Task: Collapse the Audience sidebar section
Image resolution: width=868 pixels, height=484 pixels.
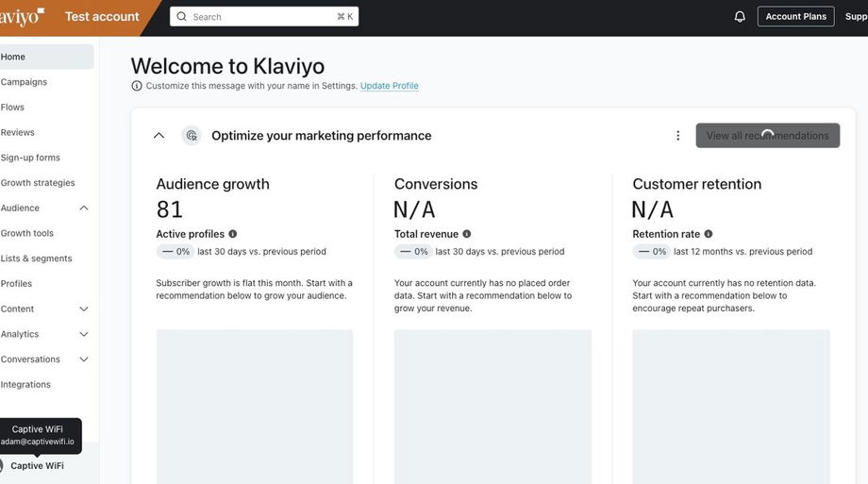Action: [84, 209]
